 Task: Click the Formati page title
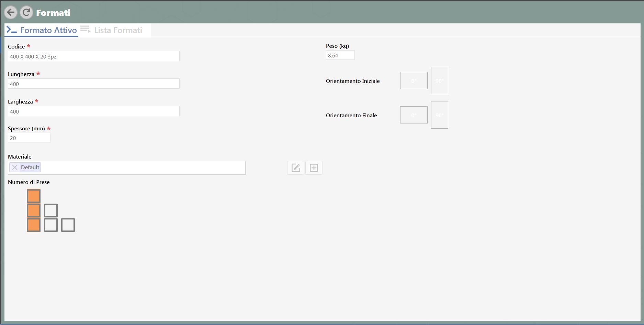53,13
